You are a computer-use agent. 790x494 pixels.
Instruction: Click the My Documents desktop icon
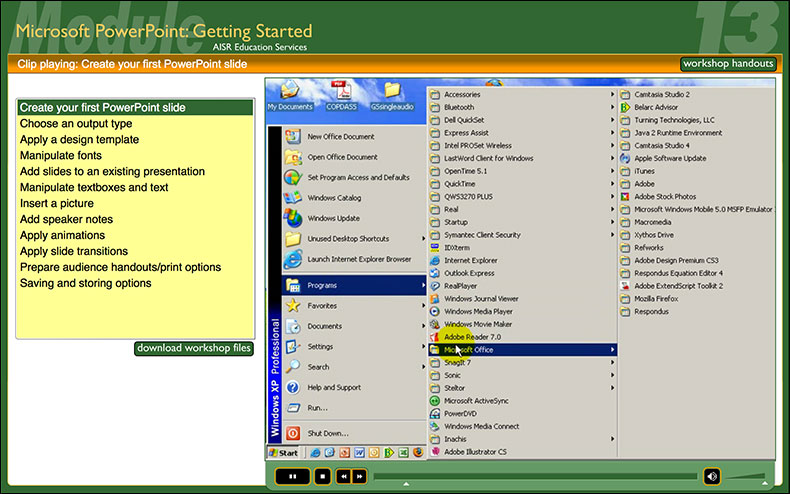click(x=290, y=96)
